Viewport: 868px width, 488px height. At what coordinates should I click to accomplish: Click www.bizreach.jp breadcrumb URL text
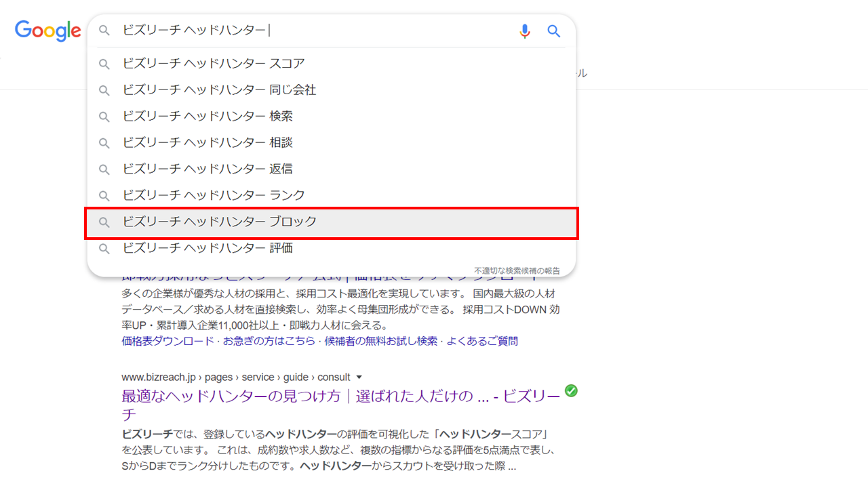(236, 378)
